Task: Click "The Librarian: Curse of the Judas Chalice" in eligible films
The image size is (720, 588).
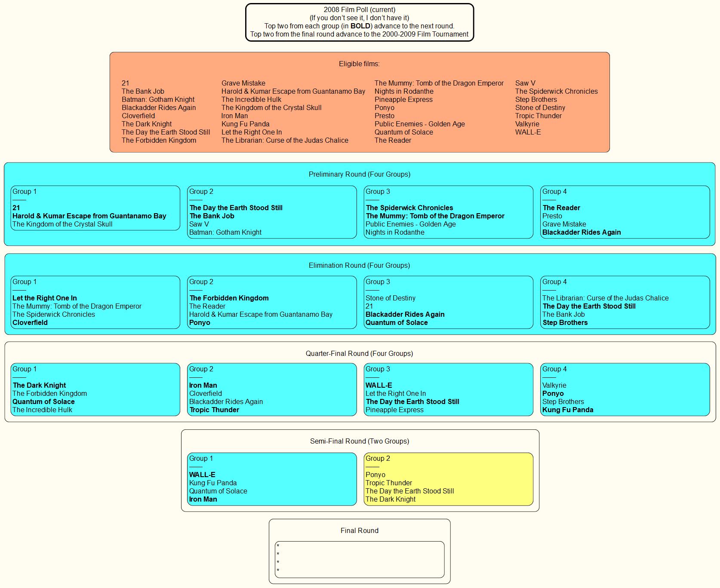Action: (x=285, y=140)
